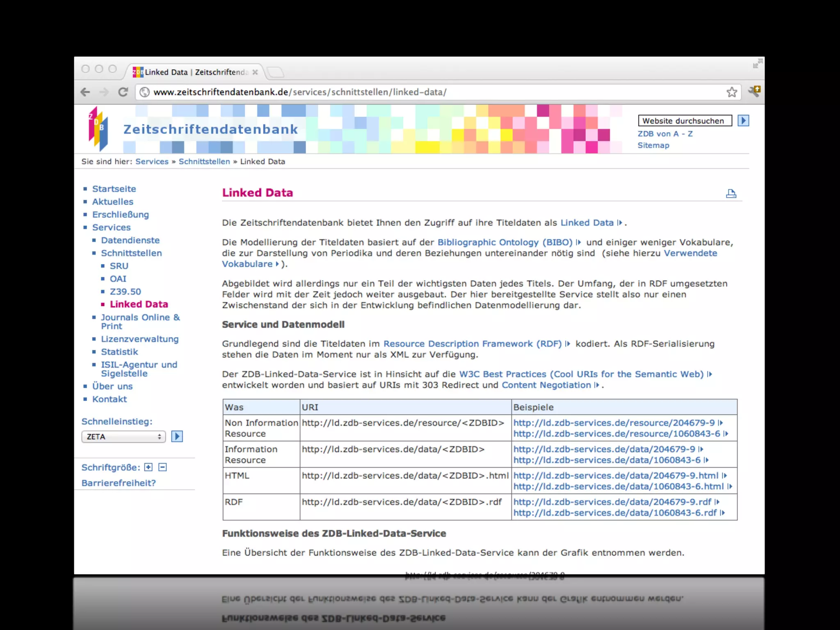This screenshot has height=630, width=840.
Task: Bookmark page with the star icon
Action: click(x=732, y=92)
